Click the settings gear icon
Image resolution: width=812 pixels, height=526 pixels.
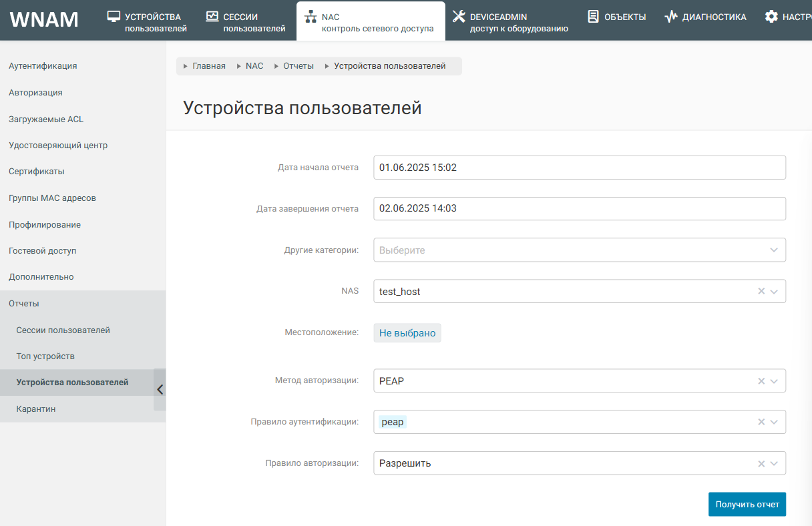pos(771,17)
